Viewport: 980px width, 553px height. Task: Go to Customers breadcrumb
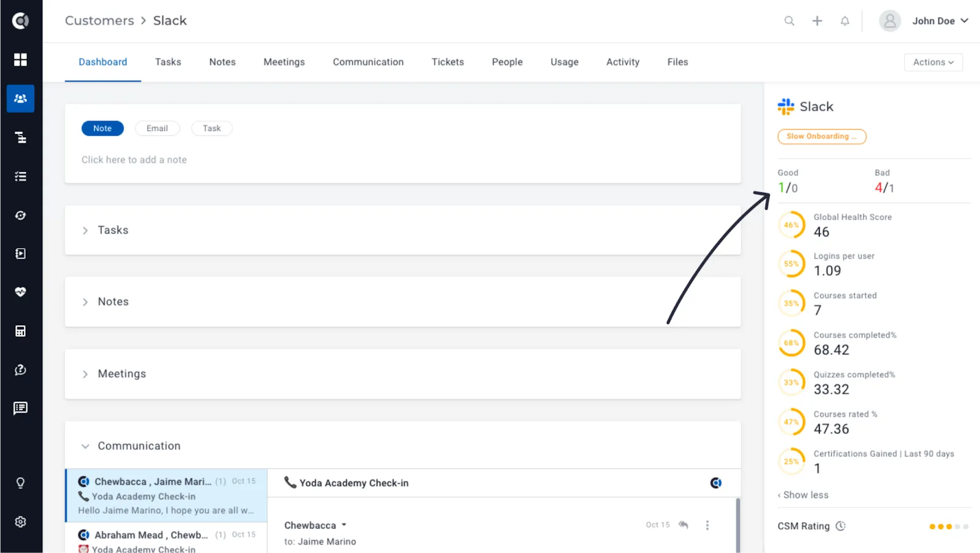[x=99, y=20]
